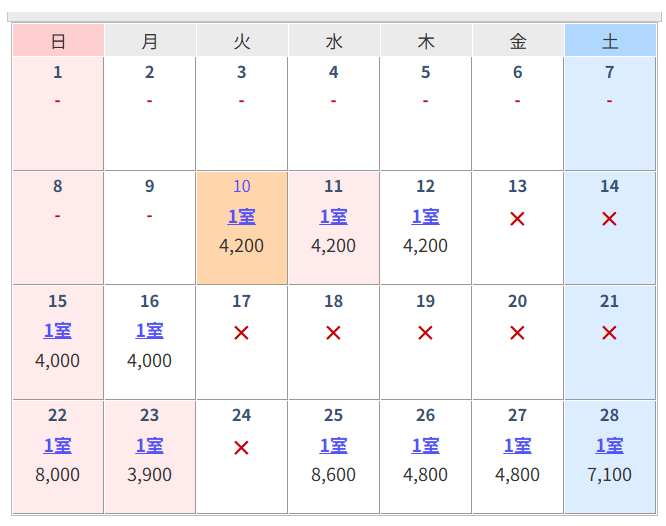Choose the 1室 link on the 15th
Image resolution: width=666 pixels, height=526 pixels.
point(57,331)
